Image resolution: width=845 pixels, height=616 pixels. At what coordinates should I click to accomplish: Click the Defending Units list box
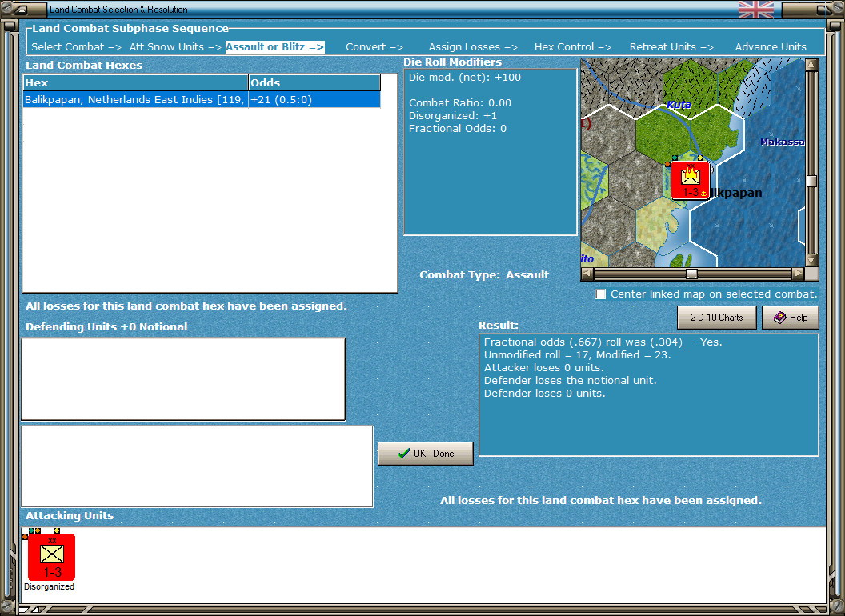[x=183, y=379]
